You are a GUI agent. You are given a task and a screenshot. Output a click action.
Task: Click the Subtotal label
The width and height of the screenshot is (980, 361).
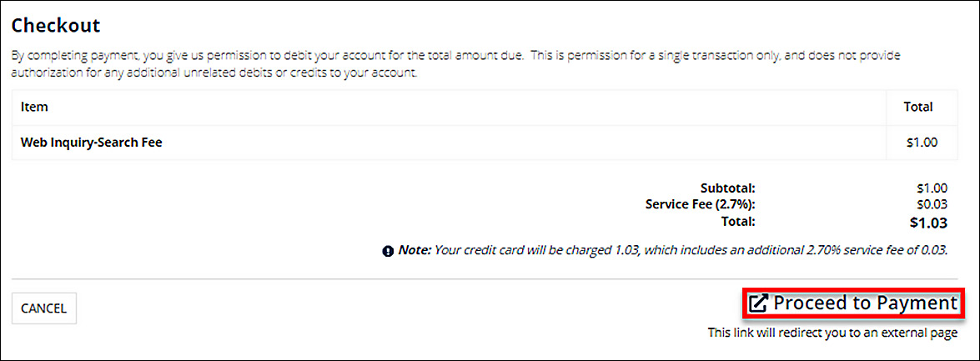coord(727,188)
